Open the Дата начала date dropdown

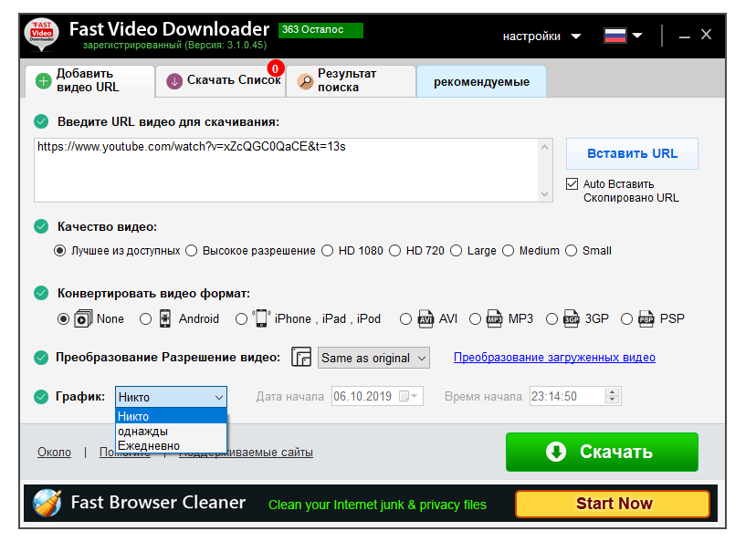(x=415, y=396)
